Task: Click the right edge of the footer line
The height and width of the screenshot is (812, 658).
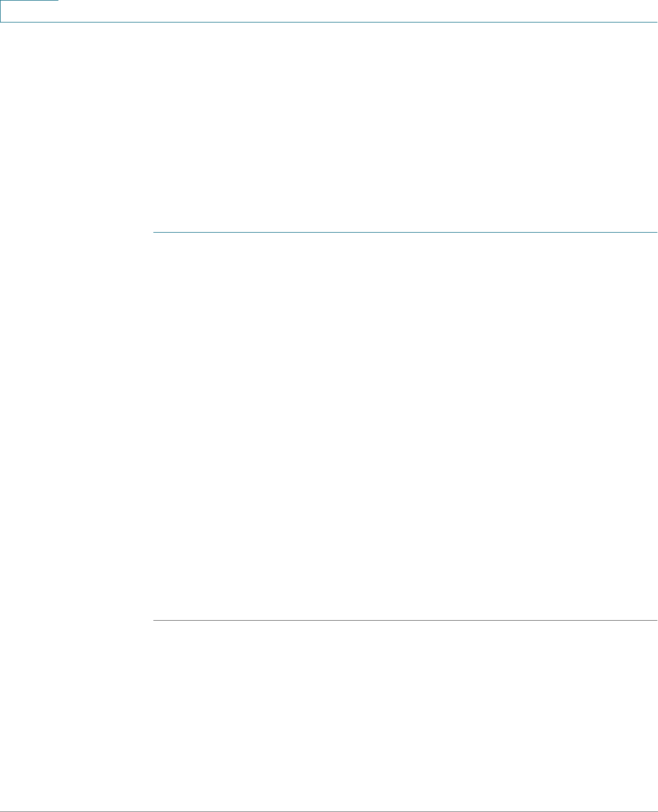Action: point(655,811)
